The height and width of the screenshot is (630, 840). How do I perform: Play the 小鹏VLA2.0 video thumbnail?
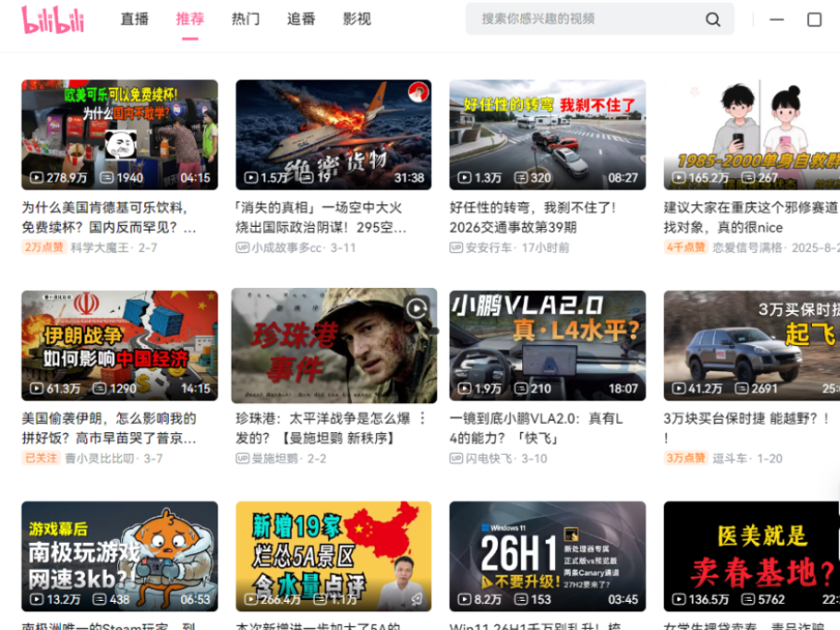point(547,345)
